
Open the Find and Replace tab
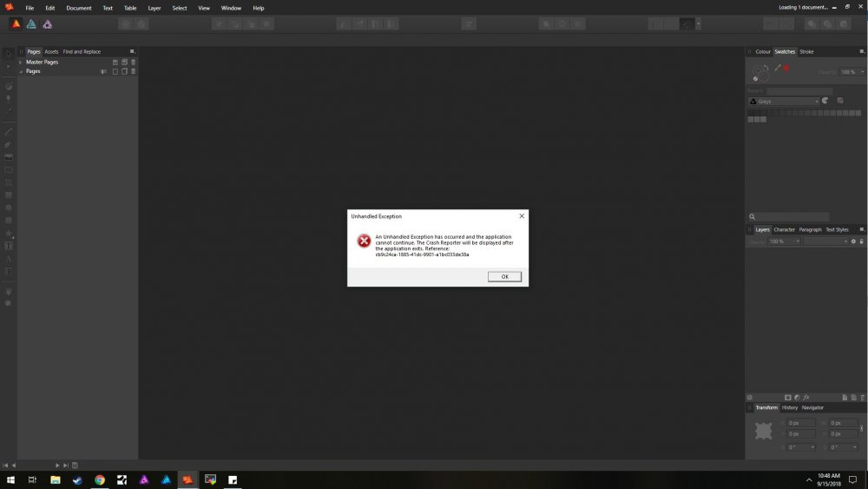pyautogui.click(x=82, y=51)
